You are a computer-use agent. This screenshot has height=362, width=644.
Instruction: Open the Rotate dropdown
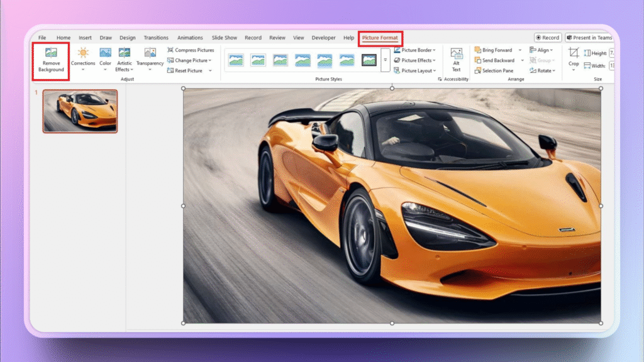click(x=541, y=71)
